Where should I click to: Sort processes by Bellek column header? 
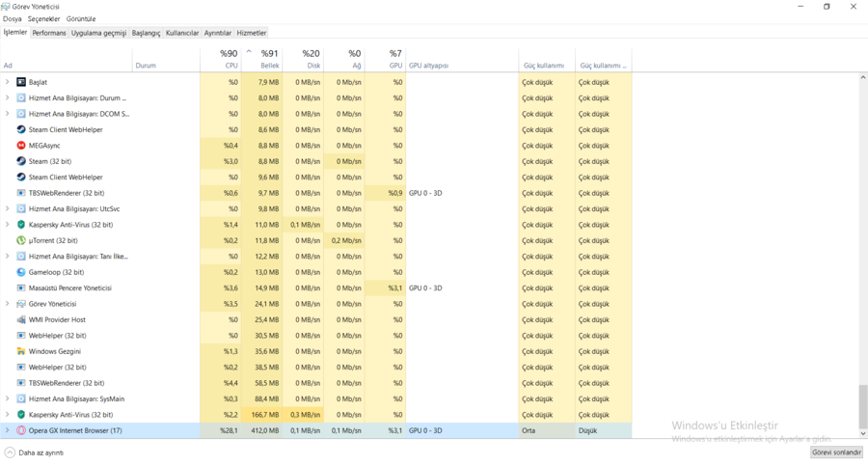click(269, 60)
